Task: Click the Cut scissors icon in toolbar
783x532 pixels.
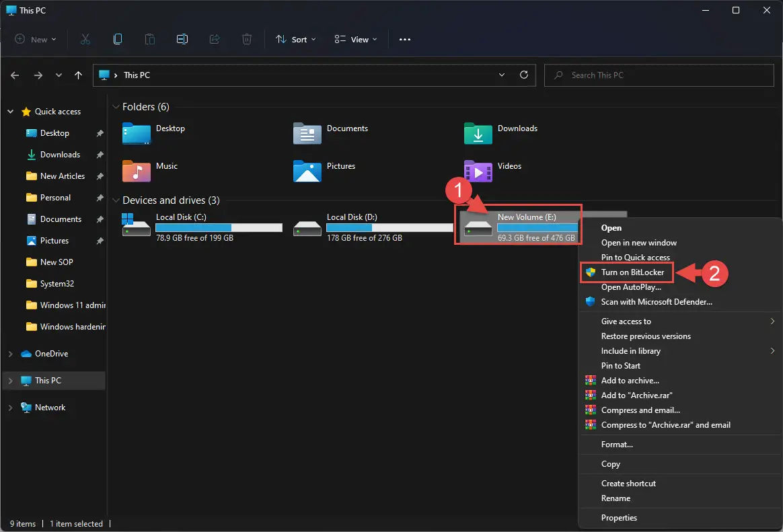Action: click(x=85, y=40)
